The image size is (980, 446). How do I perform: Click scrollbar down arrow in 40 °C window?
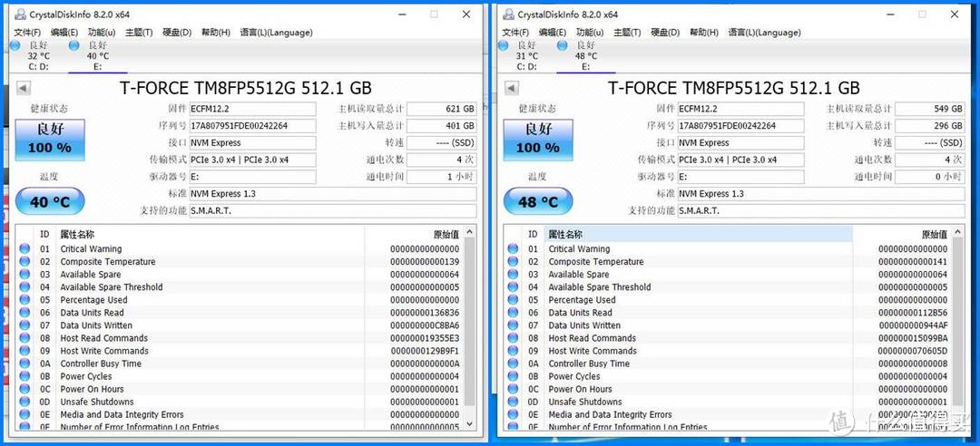[470, 423]
